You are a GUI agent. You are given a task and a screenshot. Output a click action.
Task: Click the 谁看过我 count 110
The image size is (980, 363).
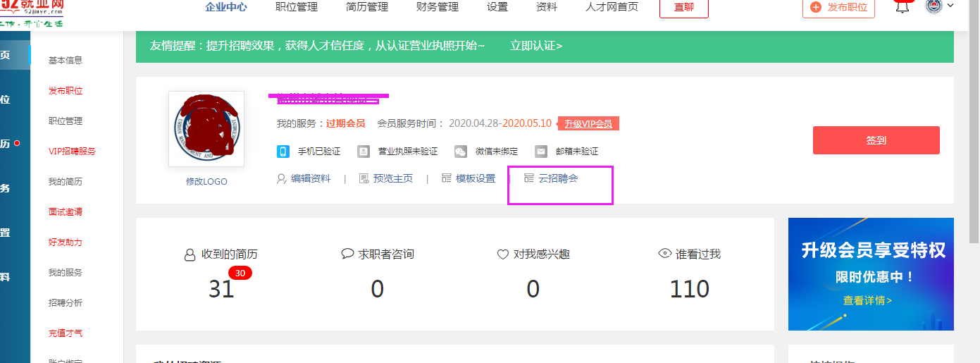coord(689,289)
